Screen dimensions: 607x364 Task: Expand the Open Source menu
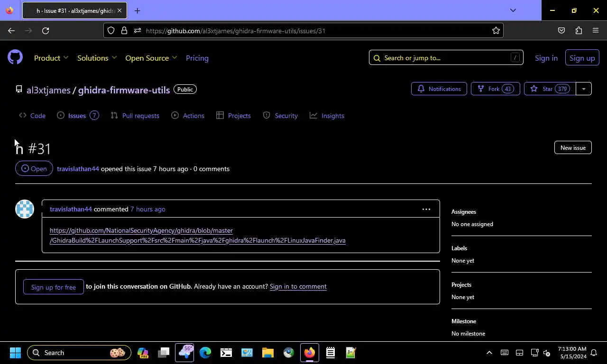(151, 58)
